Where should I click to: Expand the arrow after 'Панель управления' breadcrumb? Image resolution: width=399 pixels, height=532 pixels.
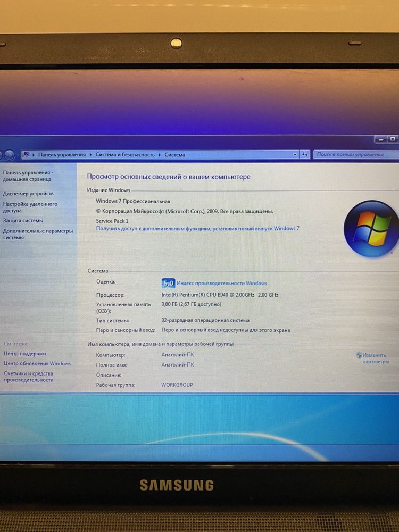(90, 155)
